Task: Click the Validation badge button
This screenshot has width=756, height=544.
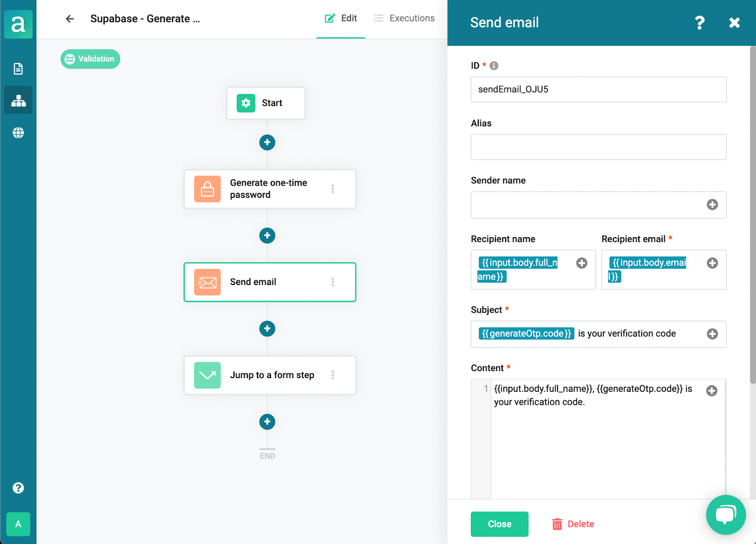Action: (90, 59)
